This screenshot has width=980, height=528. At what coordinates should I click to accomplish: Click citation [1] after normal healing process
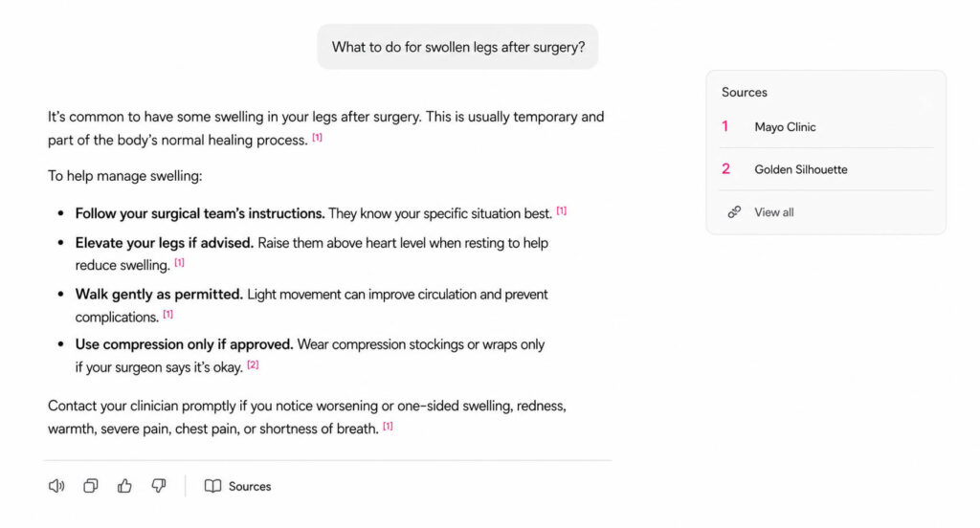click(x=318, y=138)
